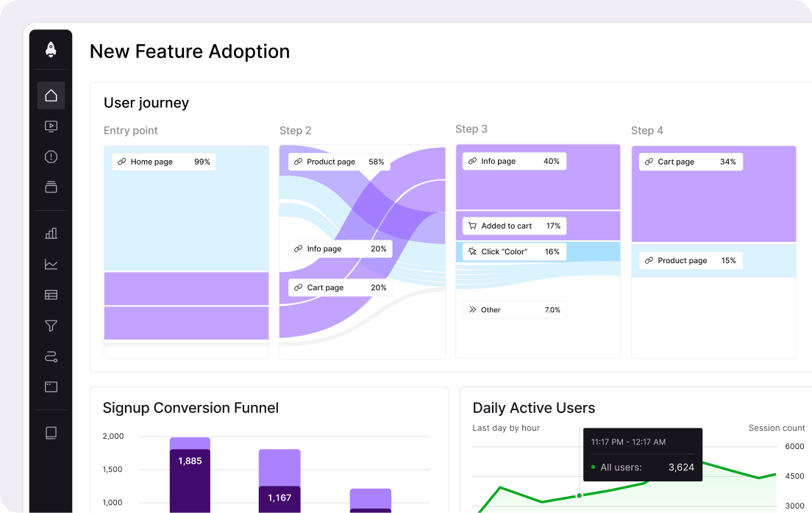Open the browser window icon in sidebar
The width and height of the screenshot is (812, 513).
(51, 387)
